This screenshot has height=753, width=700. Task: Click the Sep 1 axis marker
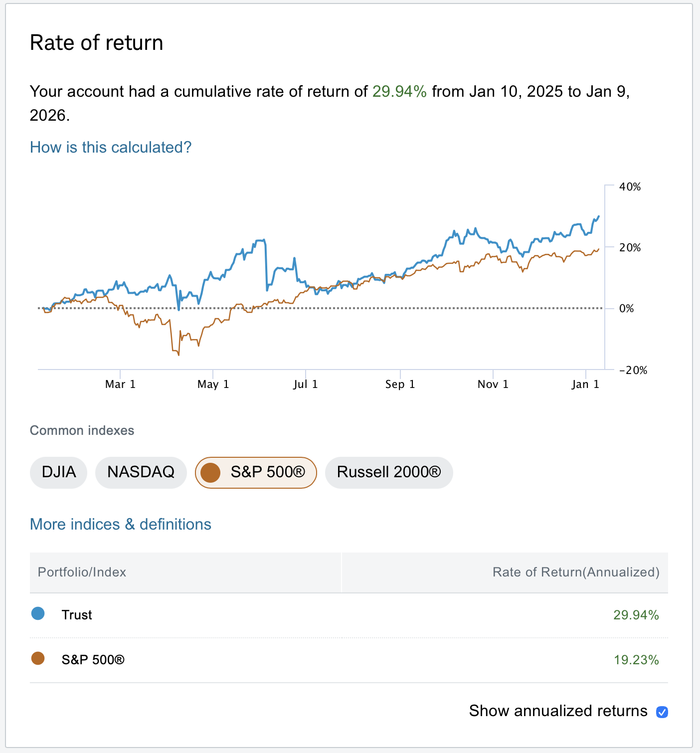pyautogui.click(x=400, y=384)
